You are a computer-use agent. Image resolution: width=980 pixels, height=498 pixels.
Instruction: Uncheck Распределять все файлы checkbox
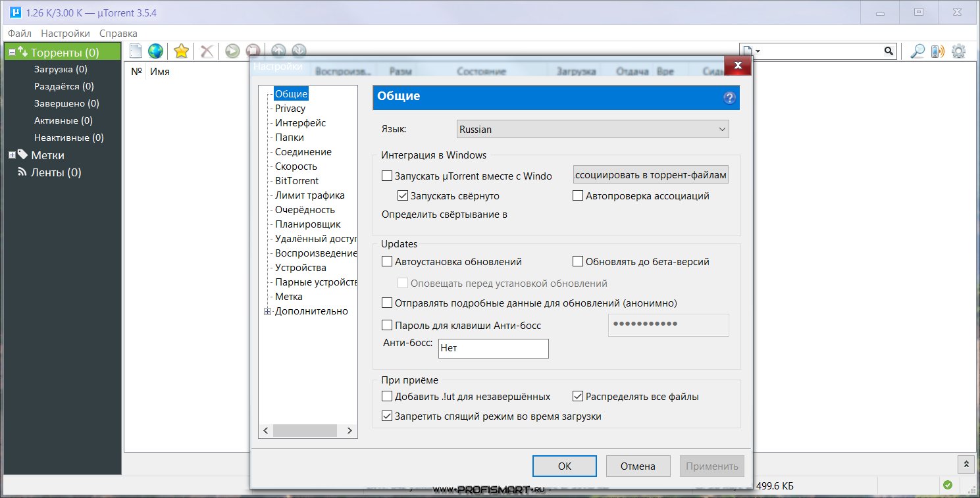click(x=578, y=396)
